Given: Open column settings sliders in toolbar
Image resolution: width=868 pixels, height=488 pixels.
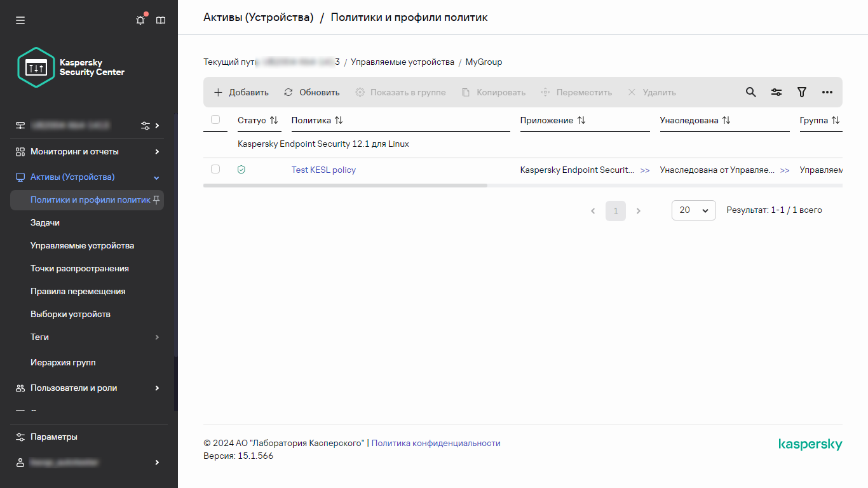Looking at the screenshot, I should tap(776, 92).
